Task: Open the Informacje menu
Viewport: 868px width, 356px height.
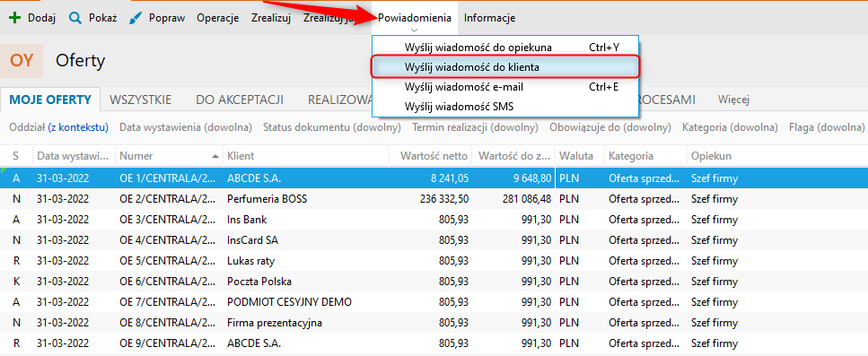Action: click(x=490, y=18)
